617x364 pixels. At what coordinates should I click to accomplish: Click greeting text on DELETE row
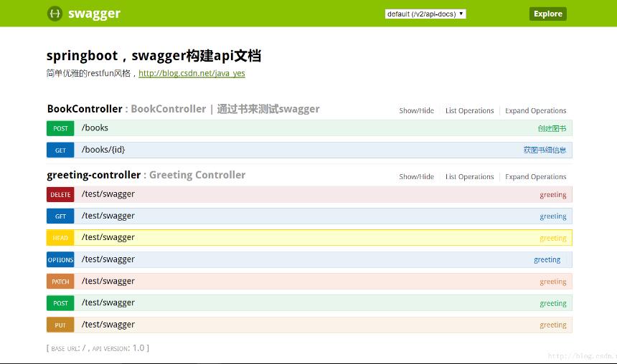tap(553, 195)
